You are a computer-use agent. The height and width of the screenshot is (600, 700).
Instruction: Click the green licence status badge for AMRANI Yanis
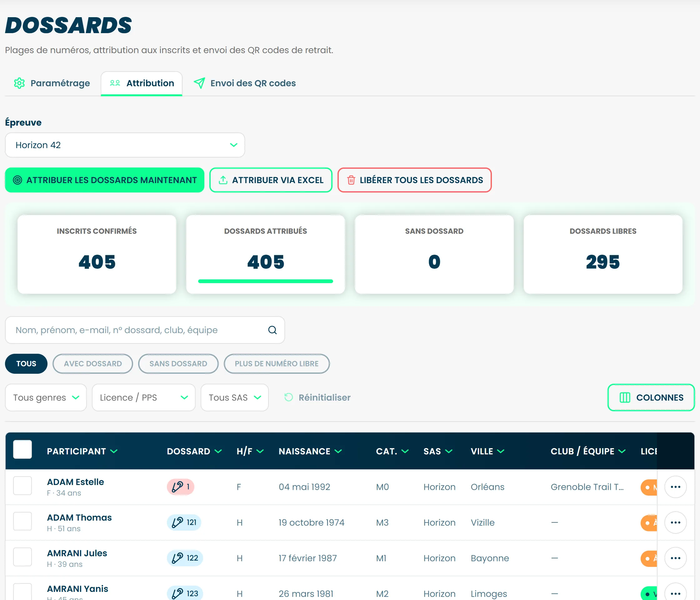tap(649, 593)
